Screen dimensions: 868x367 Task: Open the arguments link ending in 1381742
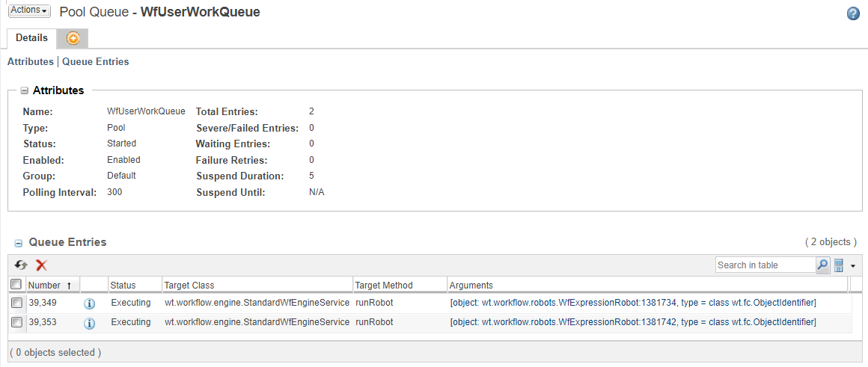(x=633, y=321)
